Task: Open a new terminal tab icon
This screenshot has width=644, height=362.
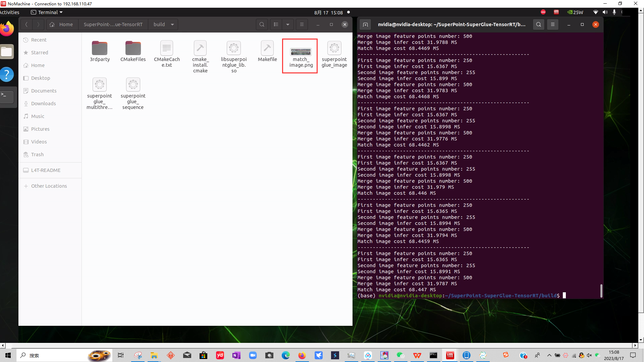Action: point(366,24)
